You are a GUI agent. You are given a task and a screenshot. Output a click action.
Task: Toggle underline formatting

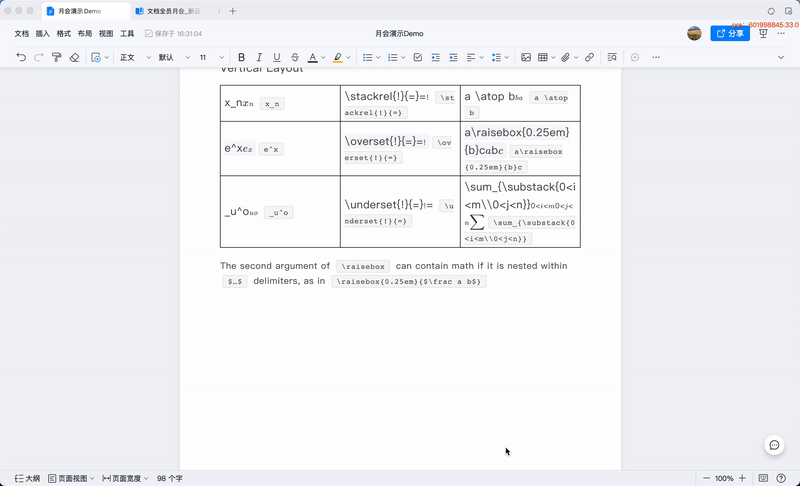pos(277,57)
